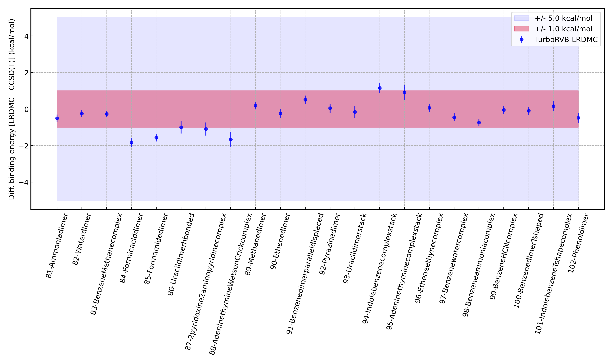
Task: Click the 86-Uracildimerhbonded label
Action: tap(181, 255)
